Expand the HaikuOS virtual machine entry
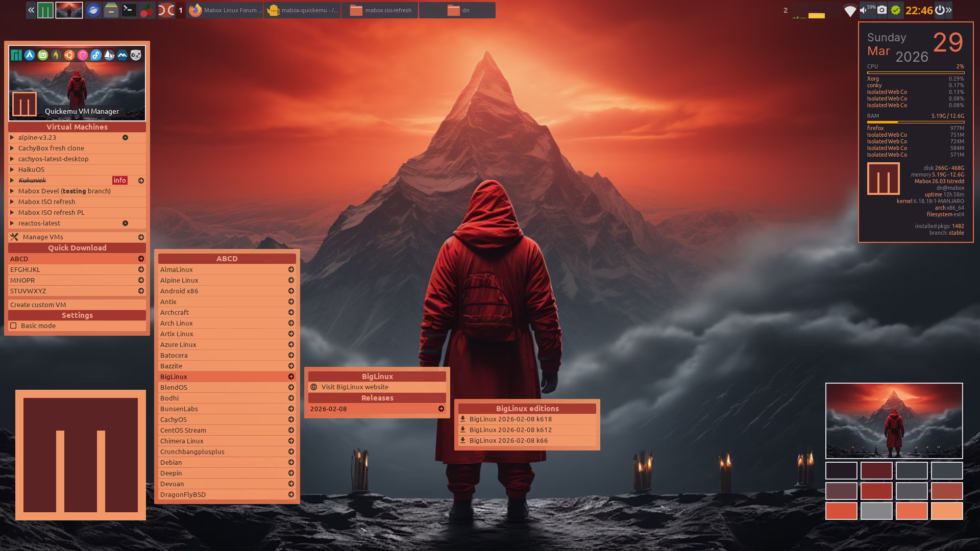 31,169
